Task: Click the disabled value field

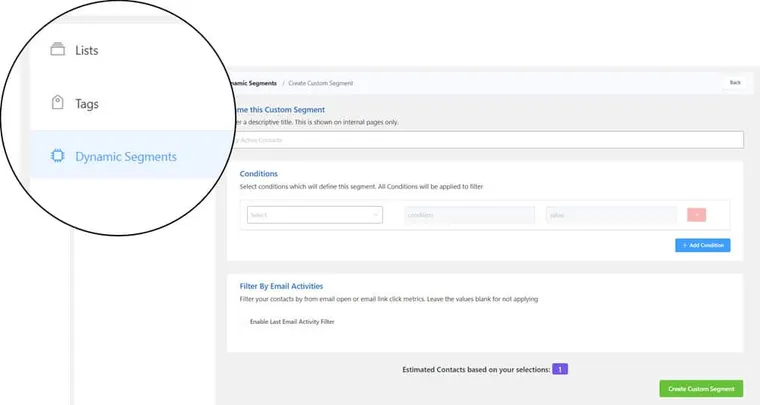Action: coord(611,215)
